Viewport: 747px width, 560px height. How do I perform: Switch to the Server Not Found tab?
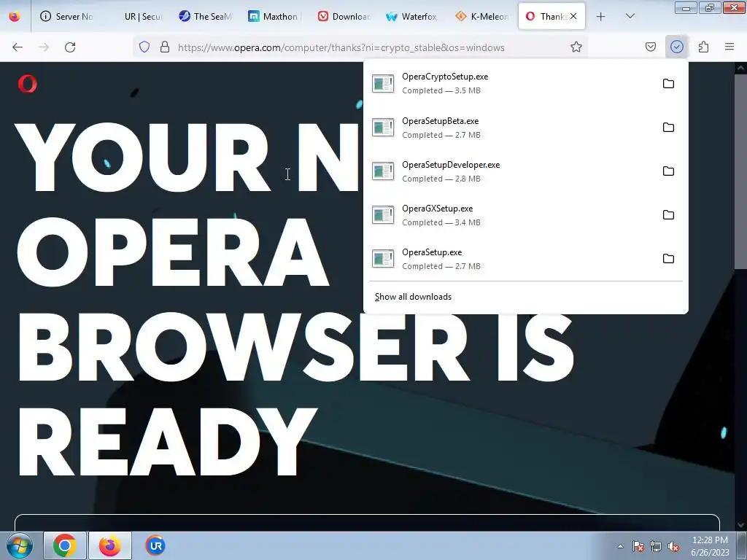coord(66,17)
